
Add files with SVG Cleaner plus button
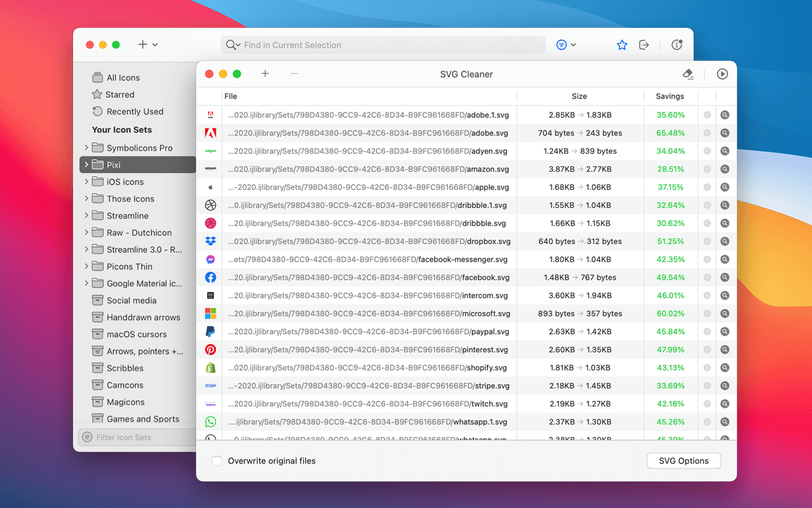pyautogui.click(x=265, y=74)
